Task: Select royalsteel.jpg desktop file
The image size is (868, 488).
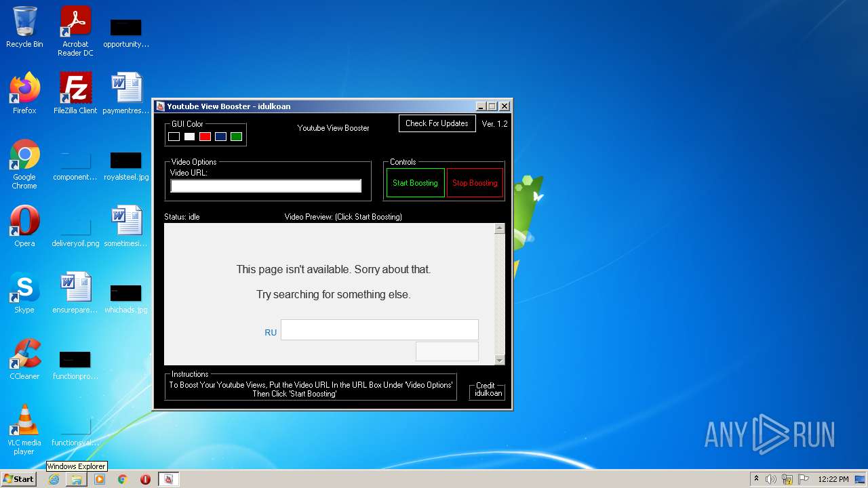Action: click(126, 165)
